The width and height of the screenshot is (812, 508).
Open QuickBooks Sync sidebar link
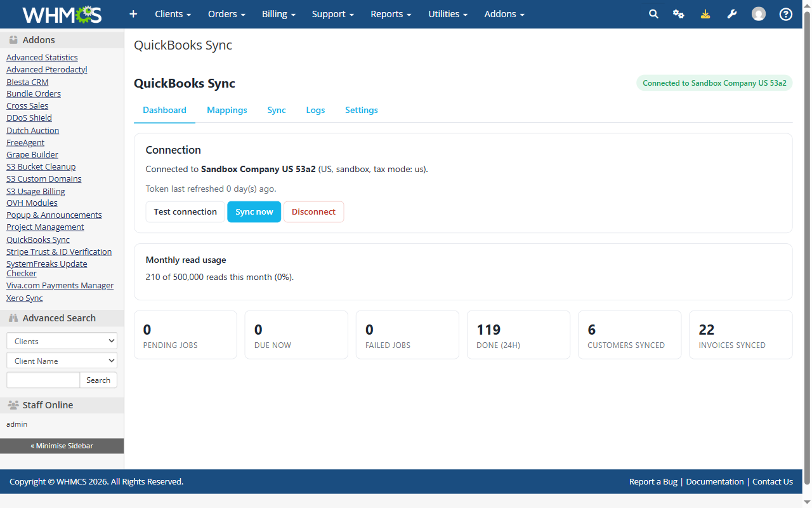38,239
